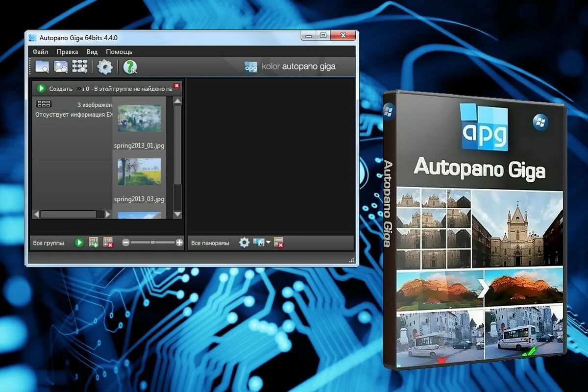Select the spring2013_03.jpg thumbnail

tap(139, 171)
